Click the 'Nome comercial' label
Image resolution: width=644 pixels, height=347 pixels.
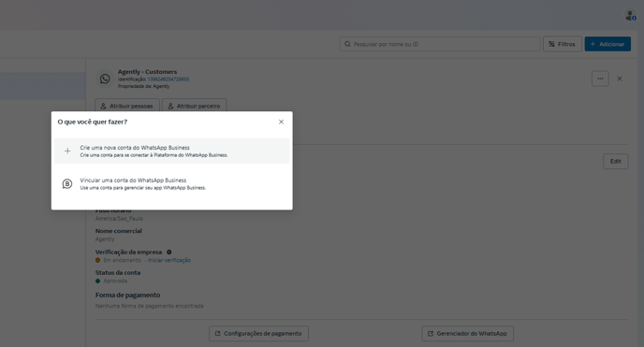(118, 231)
